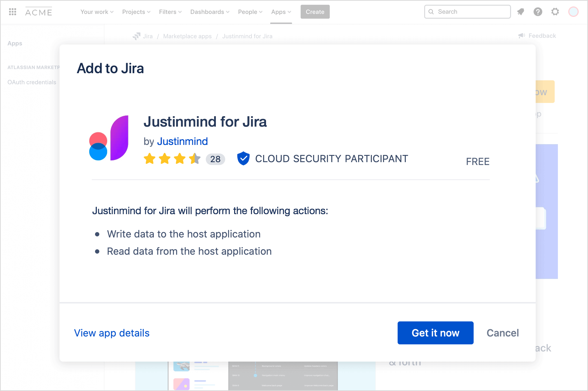Click the 28 reviews count badge
This screenshot has width=588, height=391.
point(215,159)
